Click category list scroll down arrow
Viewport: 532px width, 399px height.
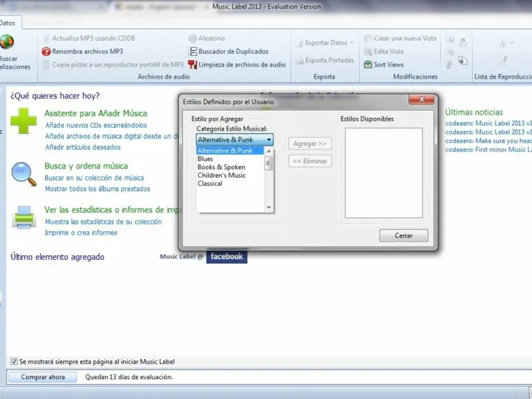click(x=269, y=207)
